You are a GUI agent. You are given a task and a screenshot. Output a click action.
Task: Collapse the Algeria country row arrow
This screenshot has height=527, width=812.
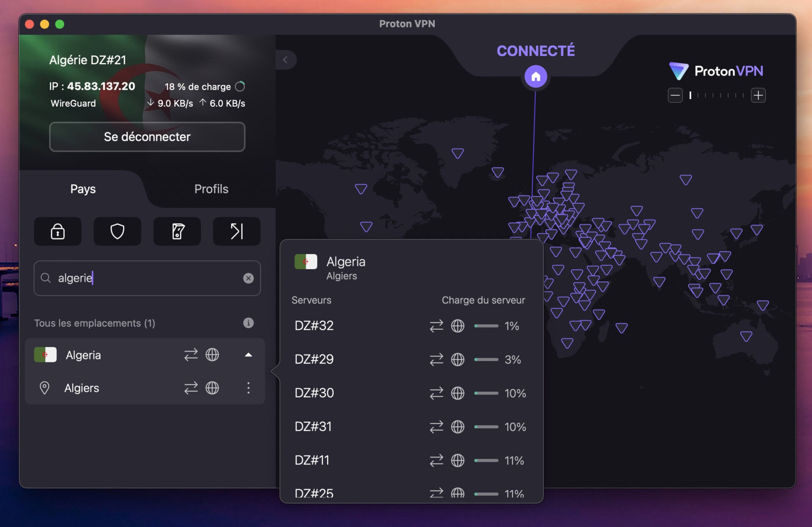coord(248,355)
